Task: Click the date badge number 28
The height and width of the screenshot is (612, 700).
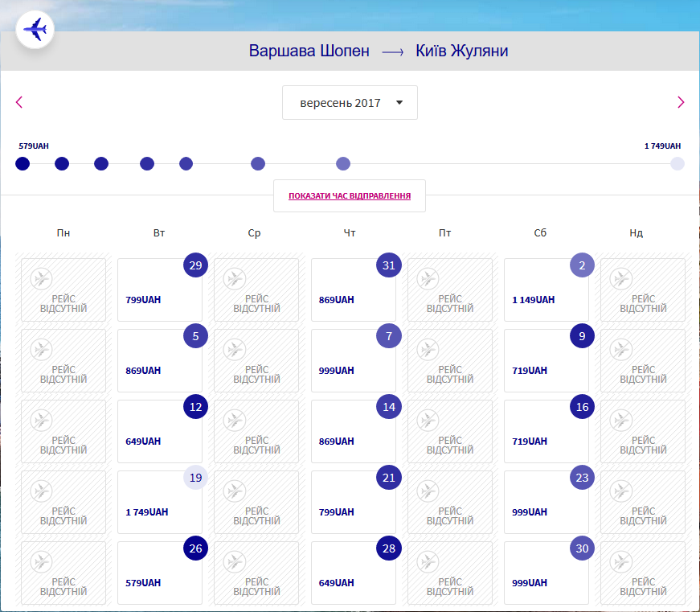Action: click(x=389, y=548)
